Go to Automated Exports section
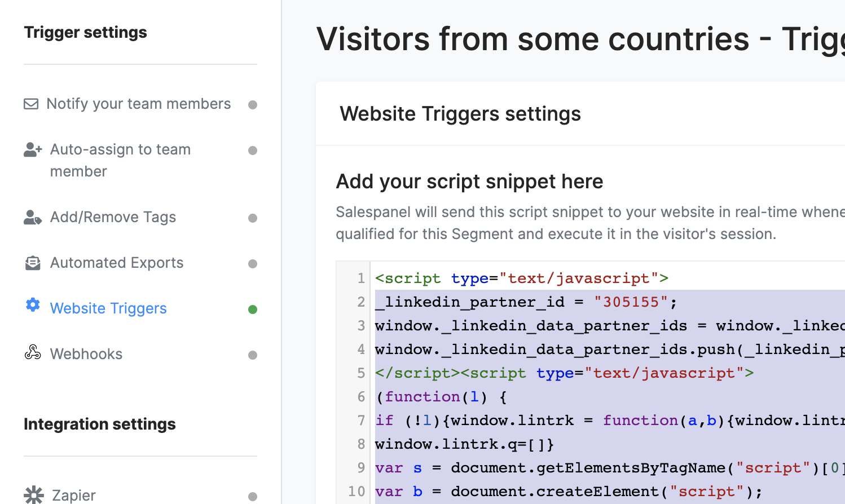This screenshot has height=504, width=845. [x=117, y=263]
